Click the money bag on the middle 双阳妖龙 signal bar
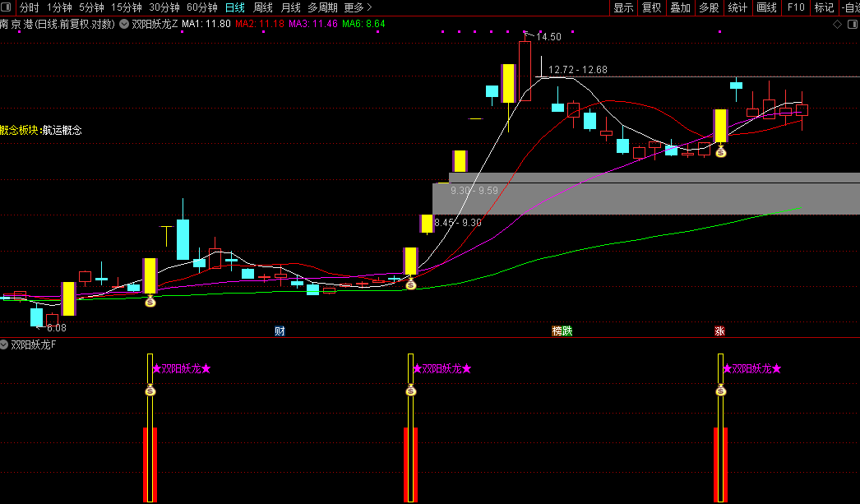The image size is (860, 504). pyautogui.click(x=411, y=391)
